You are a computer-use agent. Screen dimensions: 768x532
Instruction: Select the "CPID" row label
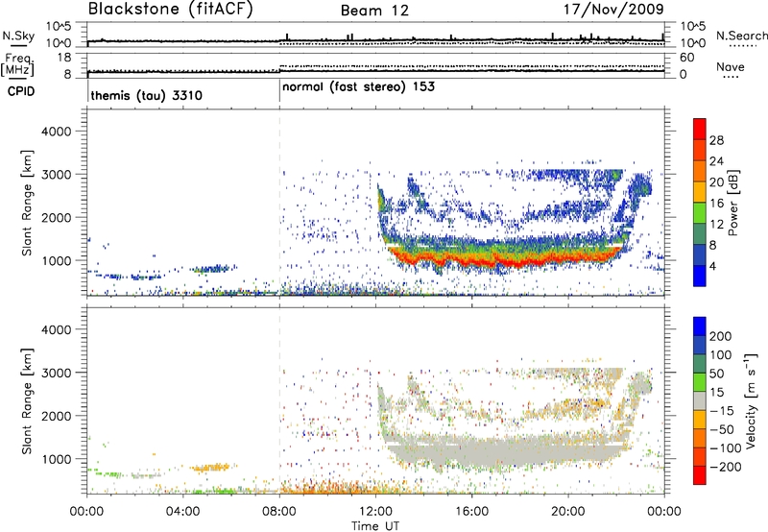click(x=21, y=91)
